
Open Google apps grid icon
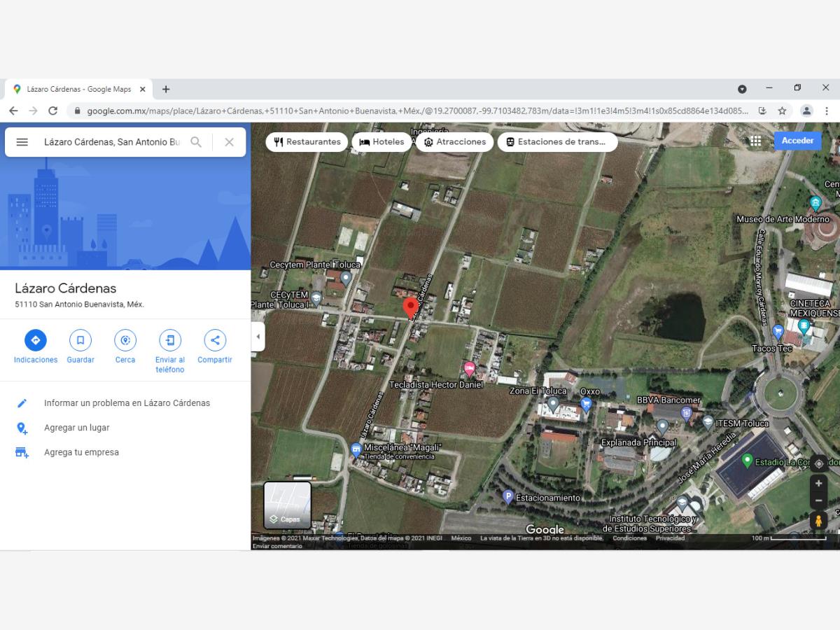pos(755,141)
